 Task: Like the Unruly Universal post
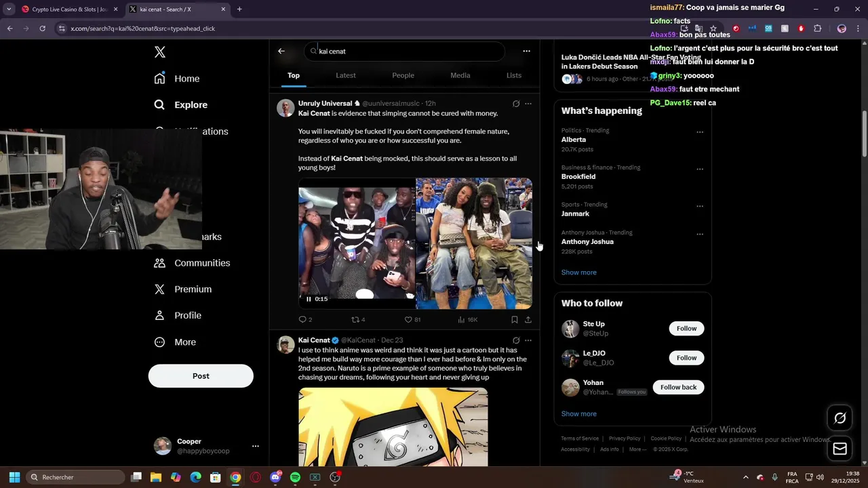coord(412,320)
